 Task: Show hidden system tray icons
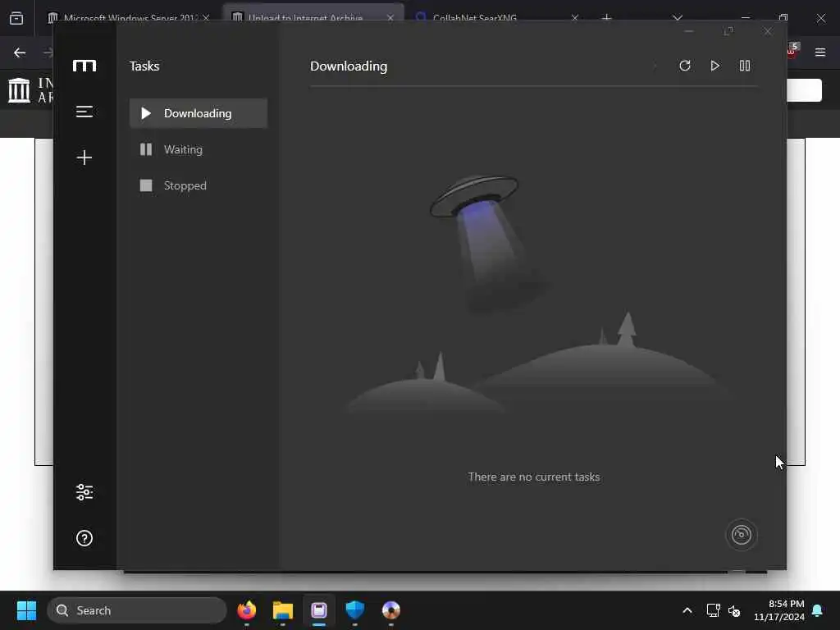pyautogui.click(x=687, y=610)
